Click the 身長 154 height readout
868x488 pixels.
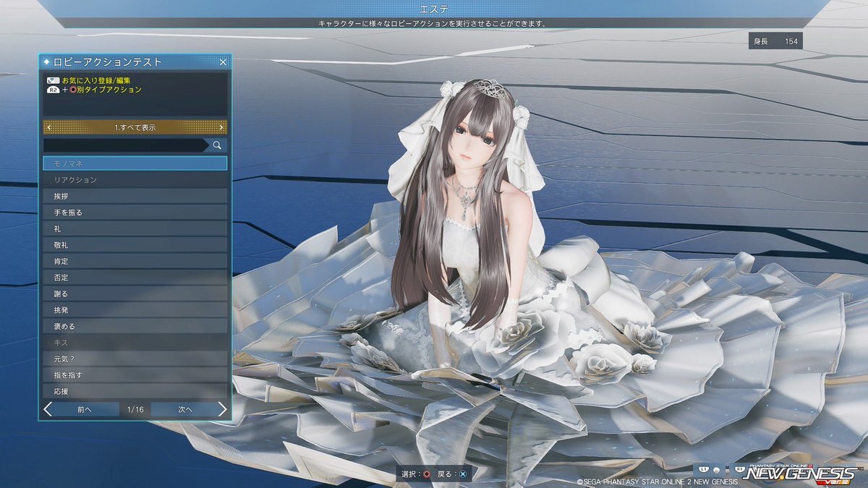pos(775,41)
